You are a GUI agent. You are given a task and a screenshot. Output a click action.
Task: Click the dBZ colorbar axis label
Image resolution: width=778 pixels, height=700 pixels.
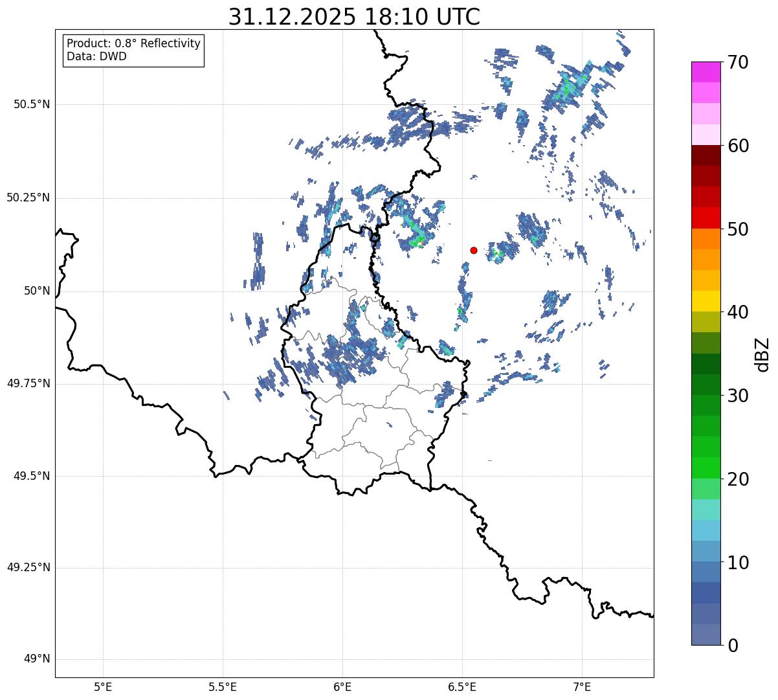pyautogui.click(x=762, y=354)
